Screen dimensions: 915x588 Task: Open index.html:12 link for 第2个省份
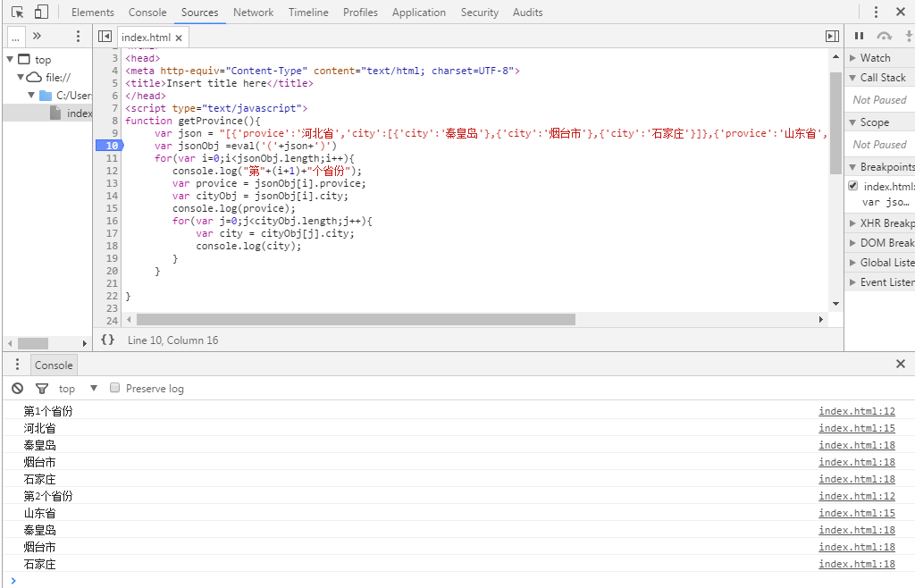tap(857, 496)
